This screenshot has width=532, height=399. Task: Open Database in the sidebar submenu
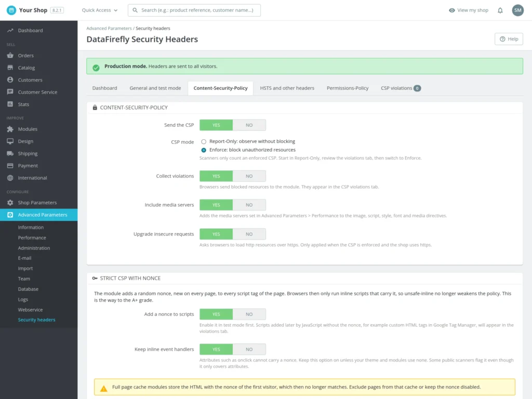tap(28, 289)
